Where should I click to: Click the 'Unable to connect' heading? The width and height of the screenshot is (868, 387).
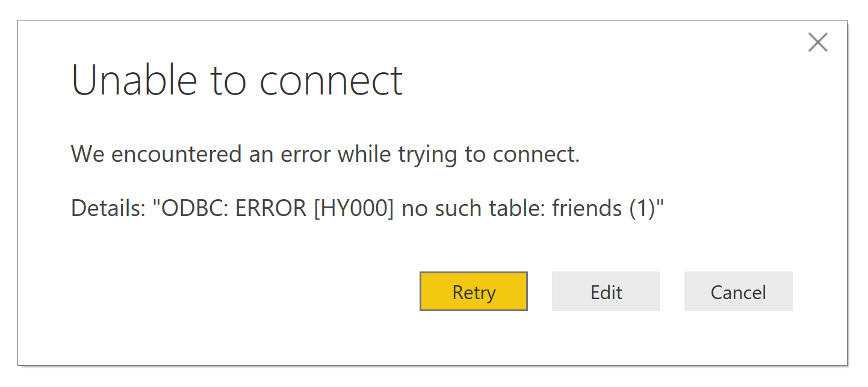coord(237,80)
